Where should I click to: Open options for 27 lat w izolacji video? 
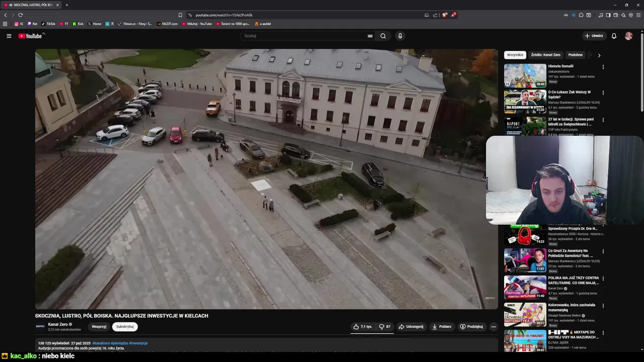coord(603,120)
